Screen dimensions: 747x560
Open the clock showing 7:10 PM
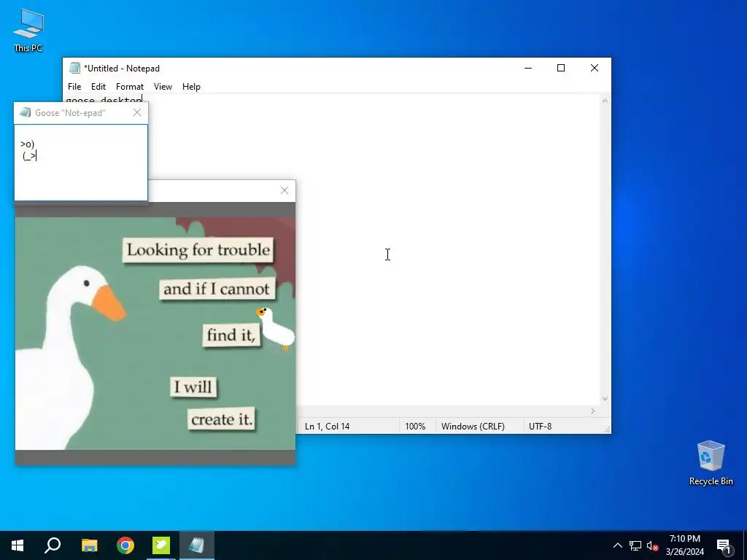(x=684, y=545)
